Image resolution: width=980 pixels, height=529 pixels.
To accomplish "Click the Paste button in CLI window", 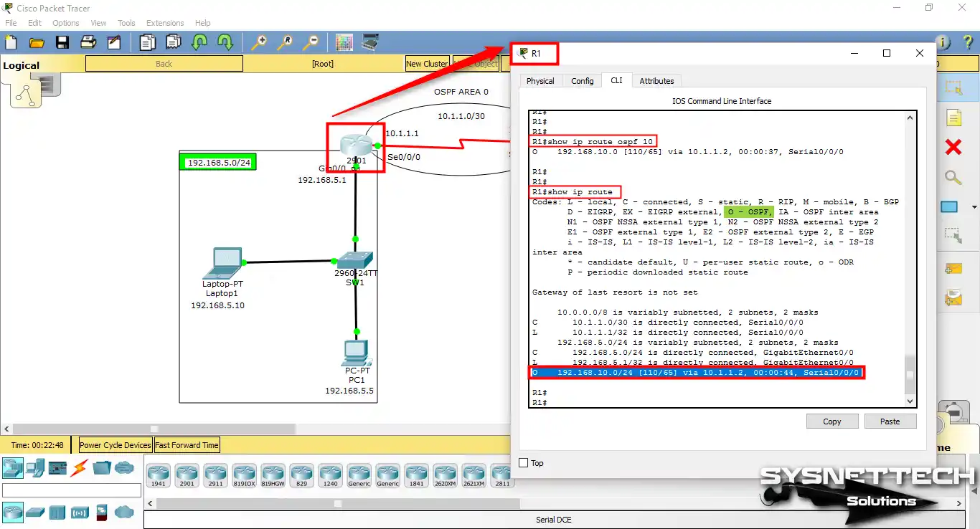I will tap(890, 421).
